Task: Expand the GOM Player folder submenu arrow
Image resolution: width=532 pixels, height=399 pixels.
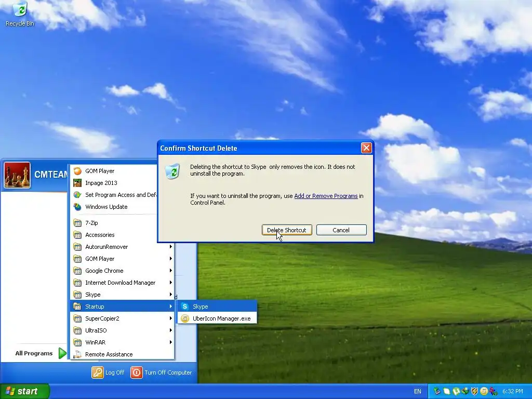Action: [170, 259]
